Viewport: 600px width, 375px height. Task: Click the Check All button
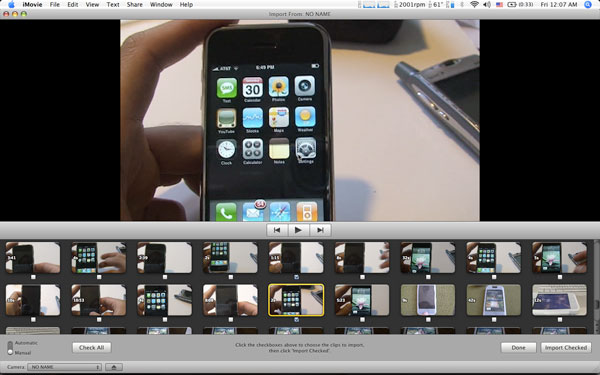[x=91, y=347]
